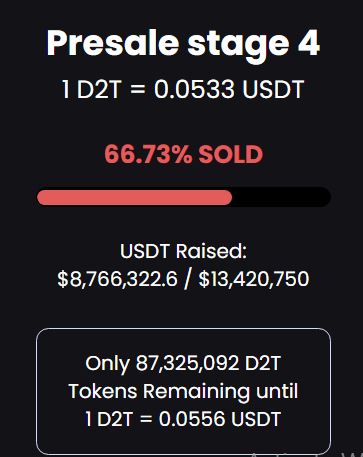
Task: Click the red filled part of progress bar
Action: [x=135, y=197]
